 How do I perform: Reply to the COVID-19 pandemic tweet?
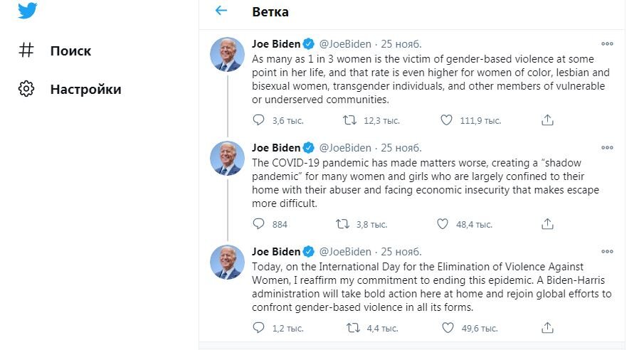click(x=258, y=224)
